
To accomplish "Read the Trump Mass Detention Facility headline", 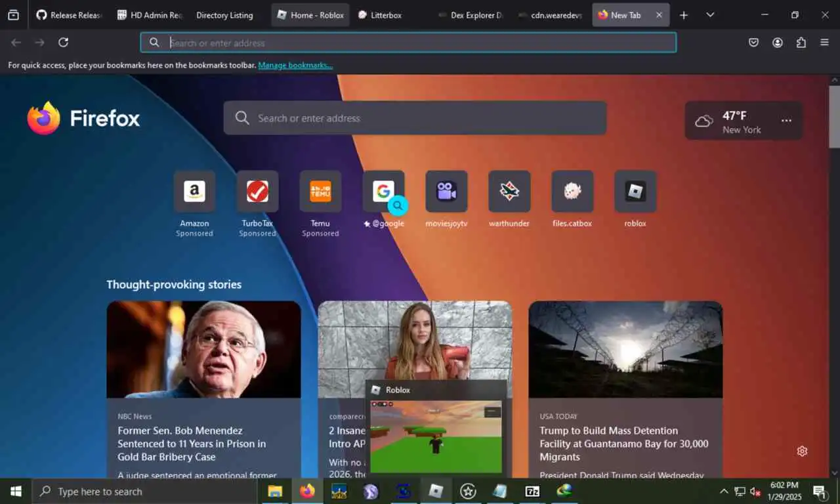I will [x=624, y=444].
